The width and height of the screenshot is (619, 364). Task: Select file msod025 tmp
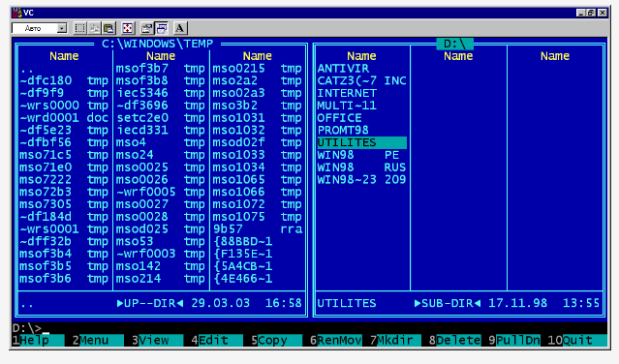pyautogui.click(x=161, y=229)
